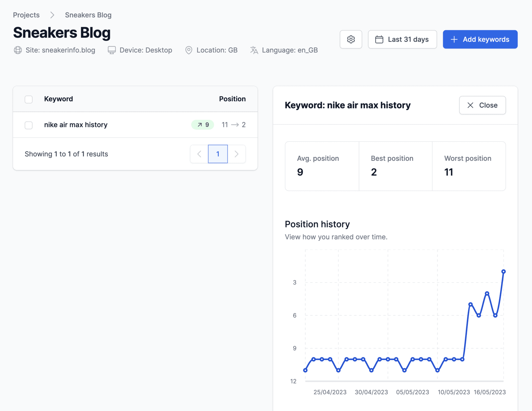Click the Keyword column header

[x=59, y=99]
